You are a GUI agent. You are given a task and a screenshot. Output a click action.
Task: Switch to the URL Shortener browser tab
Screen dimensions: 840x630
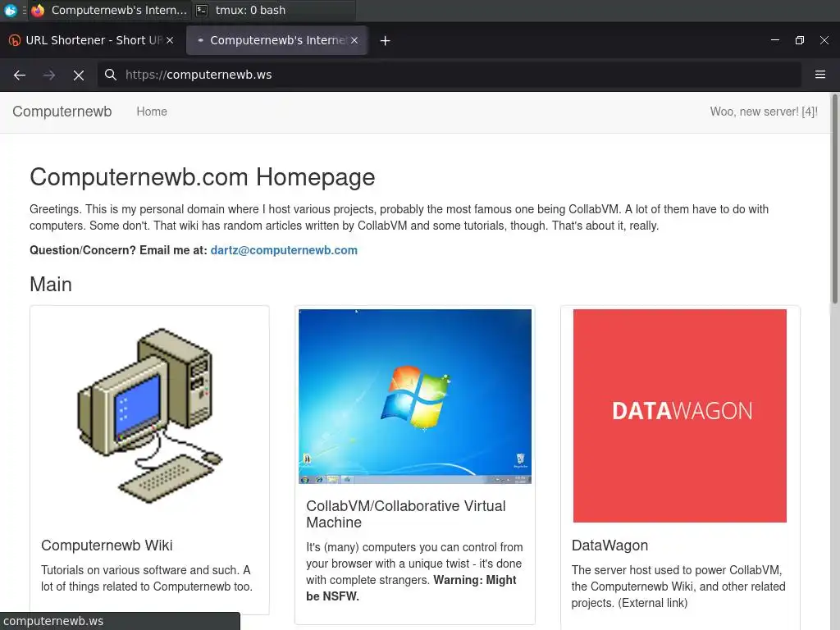[92, 40]
